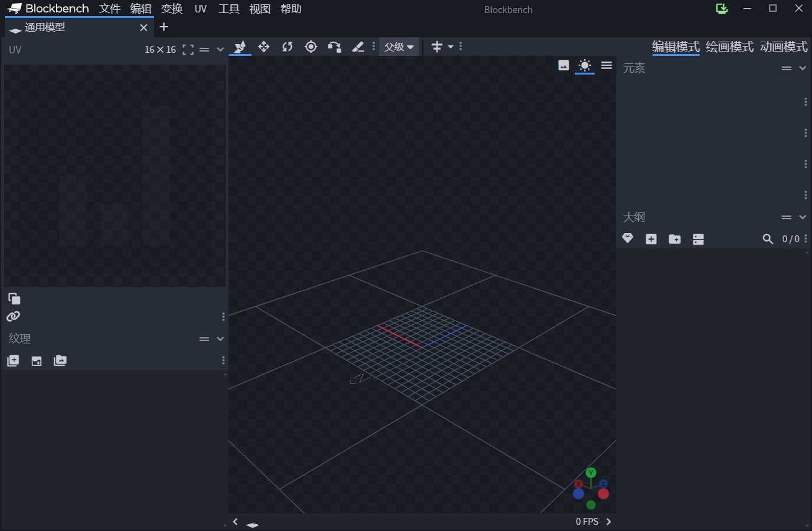The image size is (812, 531).
Task: Open the outliner toolbar three-dots menu
Action: pos(806,239)
